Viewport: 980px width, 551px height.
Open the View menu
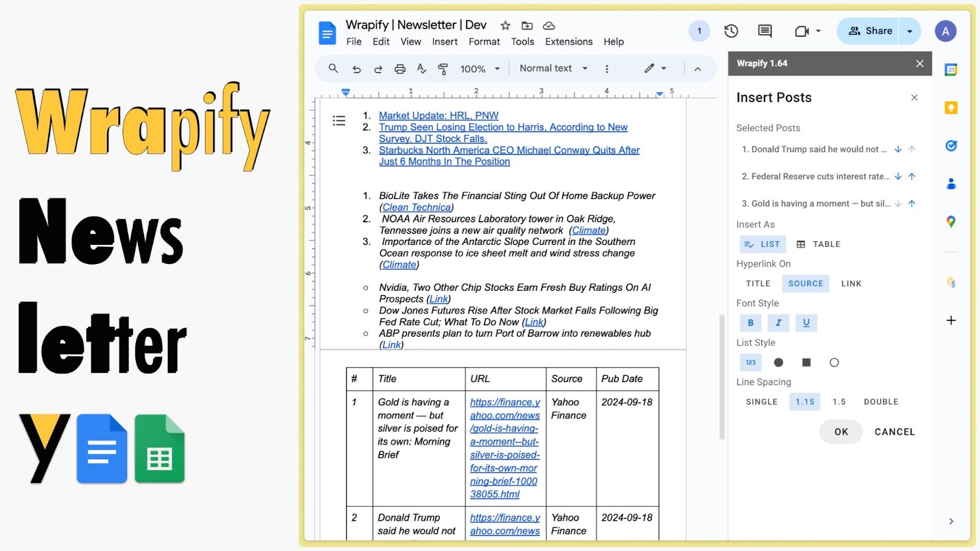[411, 42]
